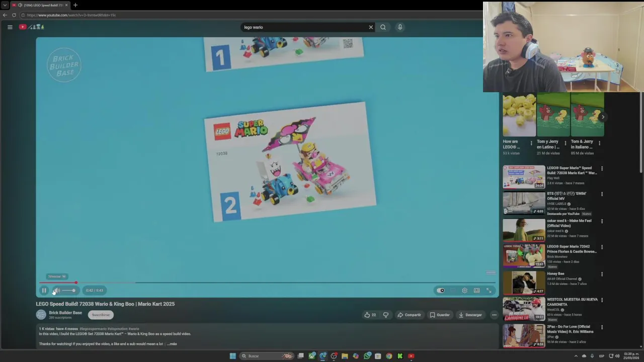
Task: Mute the video volume speaker icon
Action: coord(56,290)
